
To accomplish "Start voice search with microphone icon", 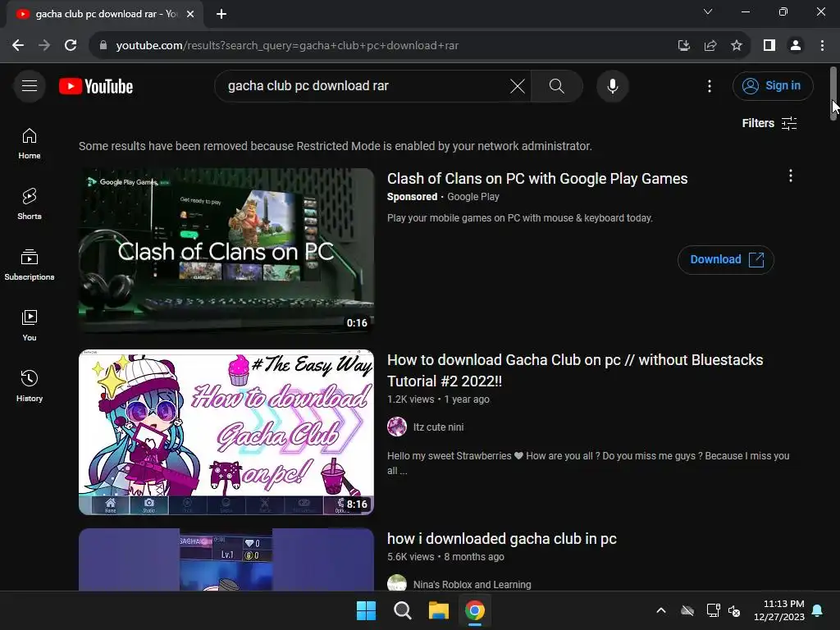I will [x=612, y=85].
